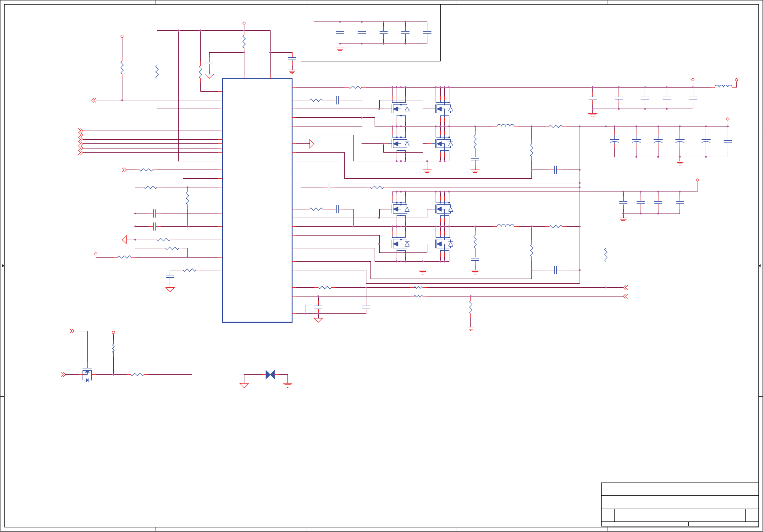Select the left page-edge arrow marker
The image size is (763, 532).
pyautogui.click(x=3, y=266)
